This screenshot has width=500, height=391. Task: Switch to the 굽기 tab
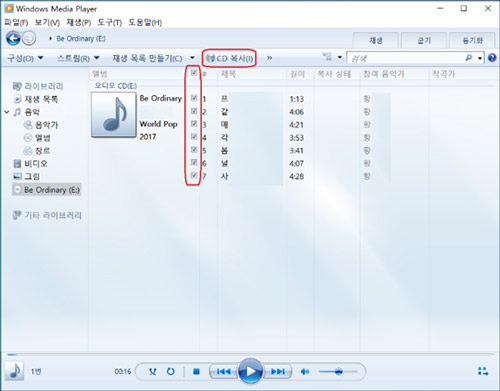(424, 41)
